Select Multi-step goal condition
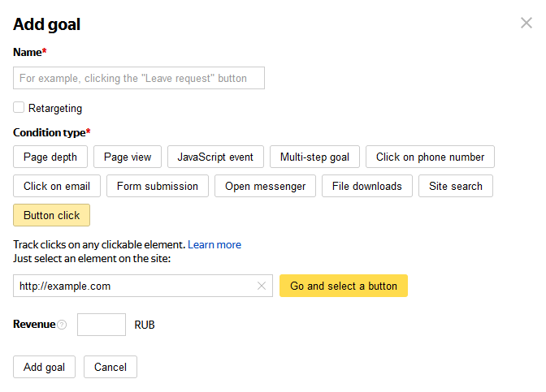This screenshot has width=546, height=392. (x=314, y=157)
